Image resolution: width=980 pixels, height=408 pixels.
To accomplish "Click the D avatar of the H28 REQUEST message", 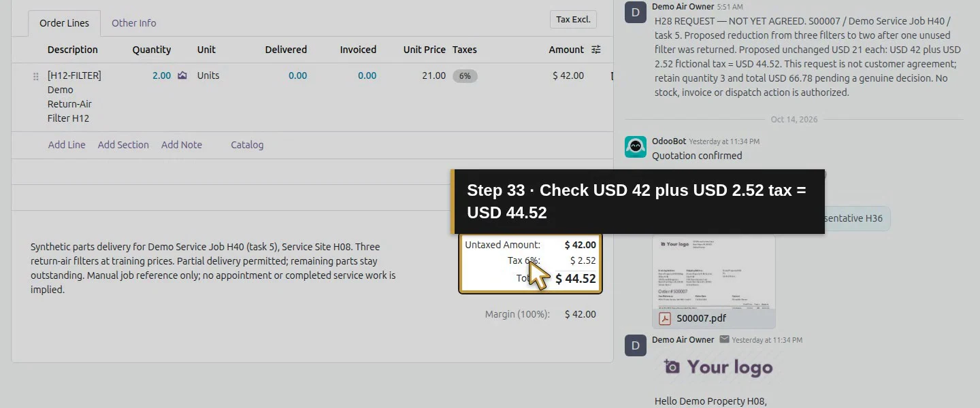I will click(x=636, y=12).
